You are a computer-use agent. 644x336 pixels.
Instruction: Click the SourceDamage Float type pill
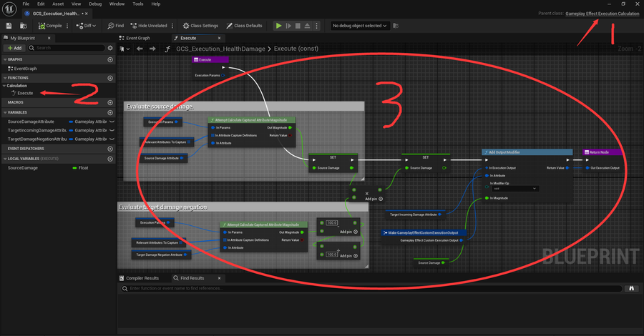click(80, 168)
